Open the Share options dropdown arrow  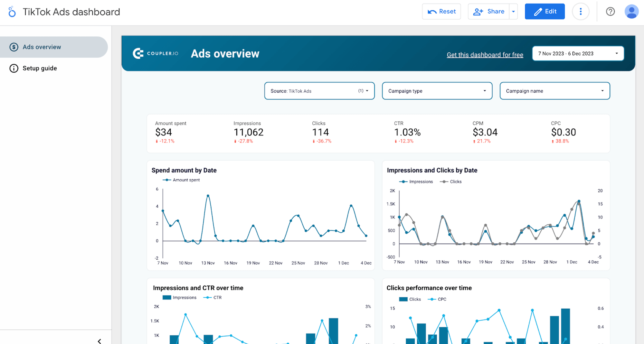[x=514, y=12]
